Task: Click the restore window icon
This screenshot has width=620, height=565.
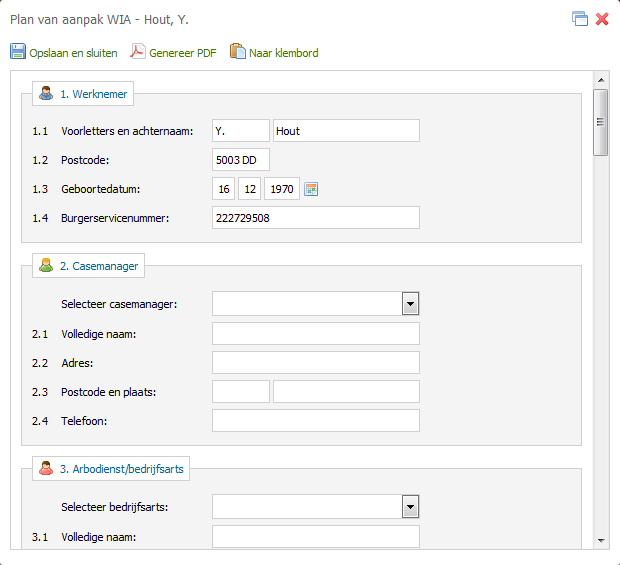Action: click(x=580, y=19)
